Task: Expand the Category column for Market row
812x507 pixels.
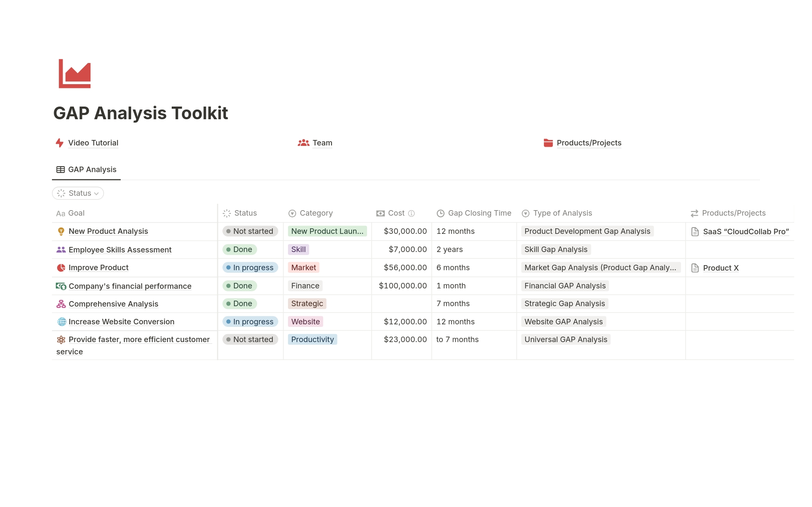Action: pos(304,268)
